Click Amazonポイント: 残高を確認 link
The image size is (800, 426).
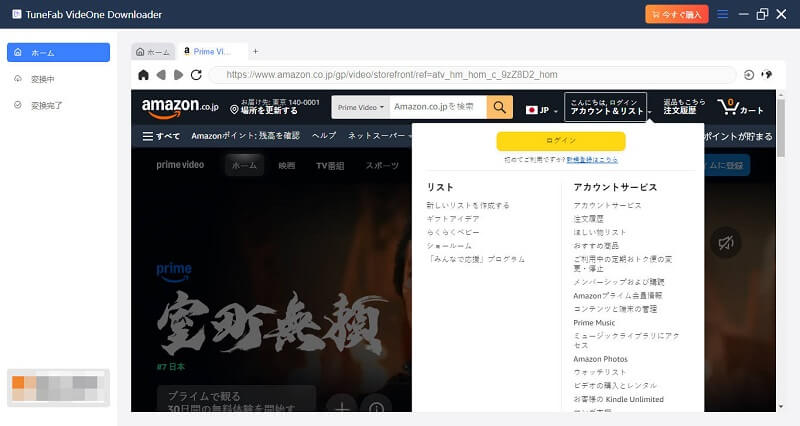pos(245,136)
